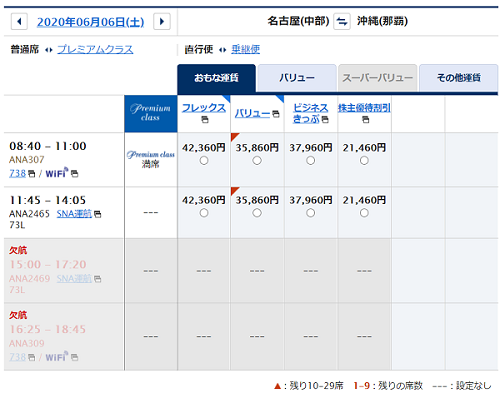Image resolution: width=500 pixels, height=398 pixels.
Task: Open the フレックス fare details link
Action: click(204, 108)
